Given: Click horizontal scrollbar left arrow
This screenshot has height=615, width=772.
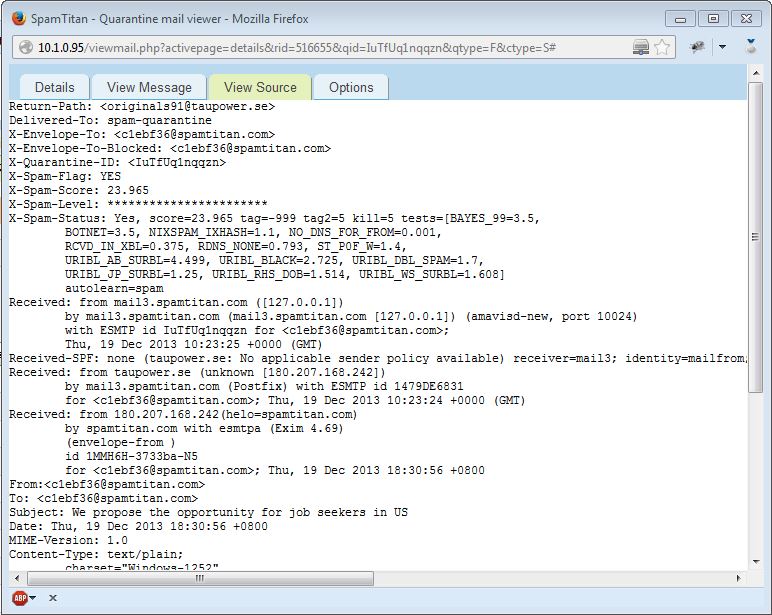Looking at the screenshot, I should 17,578.
